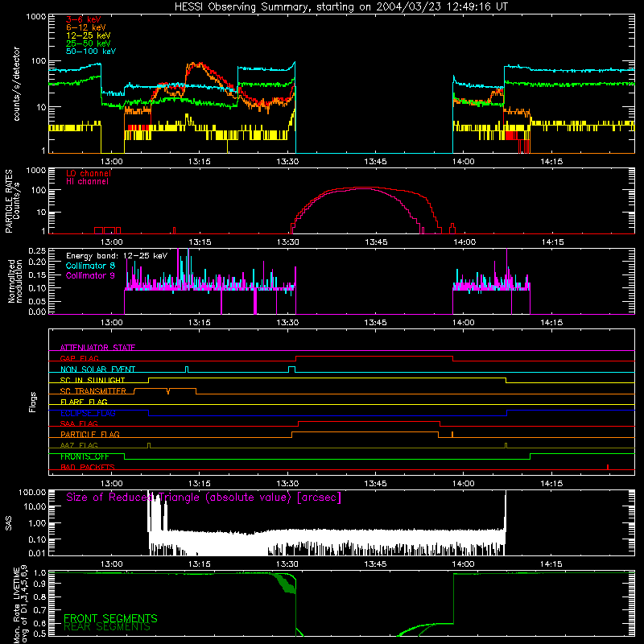Viewport: 644px width, 644px height.
Task: Click the 0.25 tick on modulation axis
Action: 37,250
